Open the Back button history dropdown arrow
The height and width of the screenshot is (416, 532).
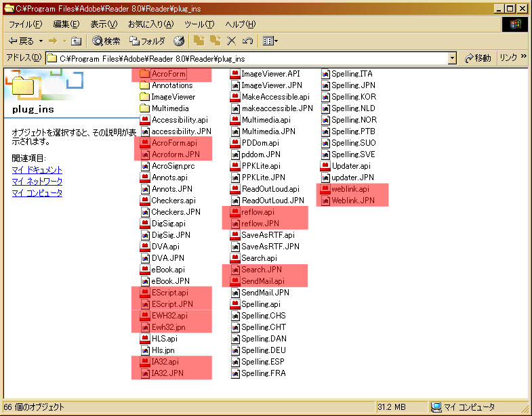(41, 41)
